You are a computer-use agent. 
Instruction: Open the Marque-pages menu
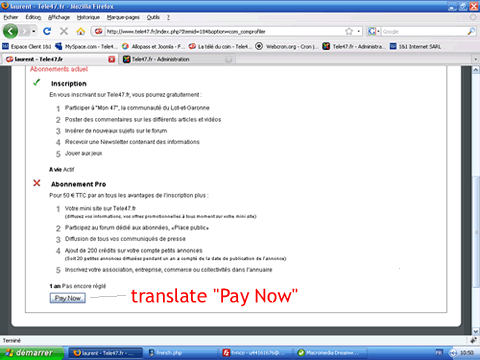coord(123,17)
